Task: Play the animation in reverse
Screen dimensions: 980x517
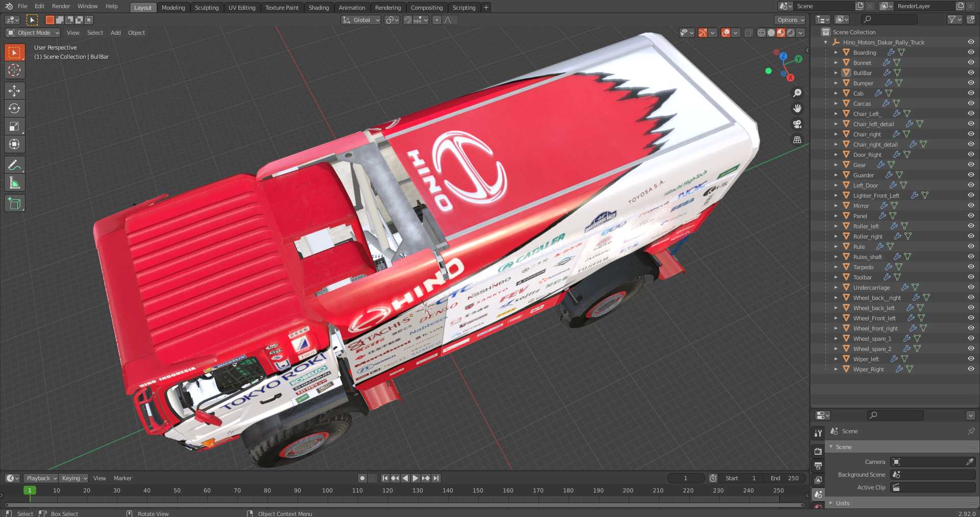Action: [x=405, y=478]
